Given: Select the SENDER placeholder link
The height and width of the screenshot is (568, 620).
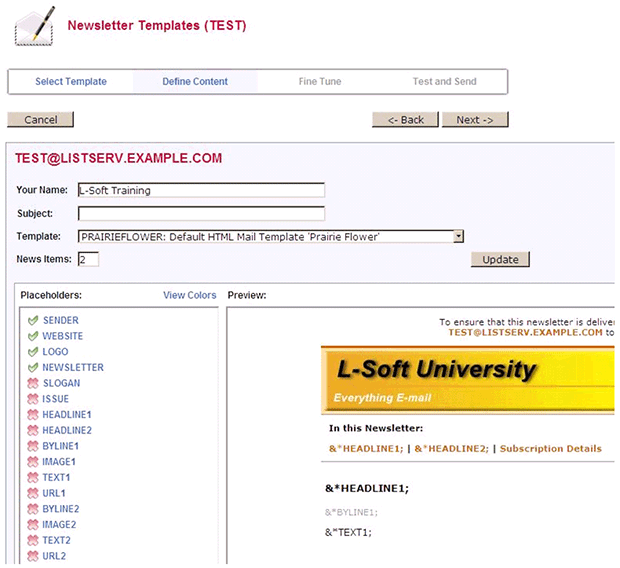Looking at the screenshot, I should [x=61, y=320].
